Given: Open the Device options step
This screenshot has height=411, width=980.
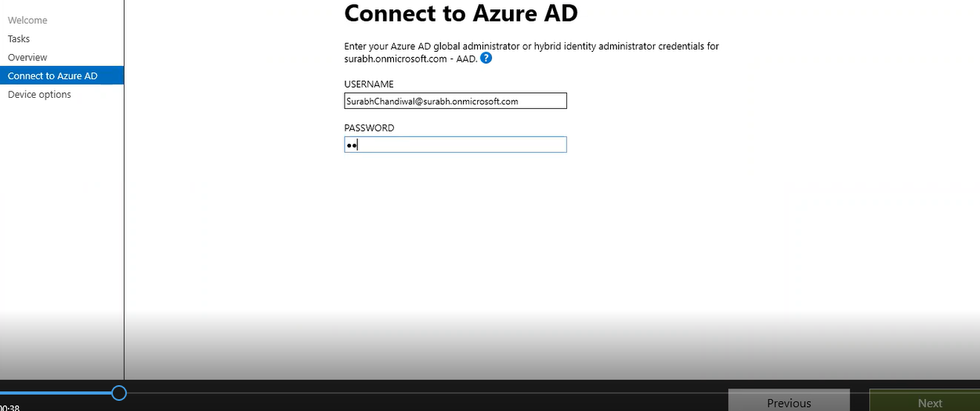Looking at the screenshot, I should click(39, 95).
